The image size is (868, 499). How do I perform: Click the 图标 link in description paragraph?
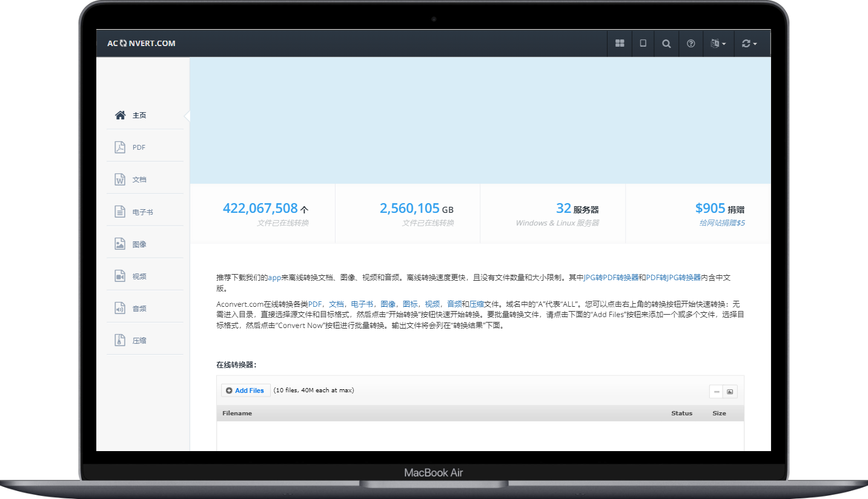click(410, 304)
